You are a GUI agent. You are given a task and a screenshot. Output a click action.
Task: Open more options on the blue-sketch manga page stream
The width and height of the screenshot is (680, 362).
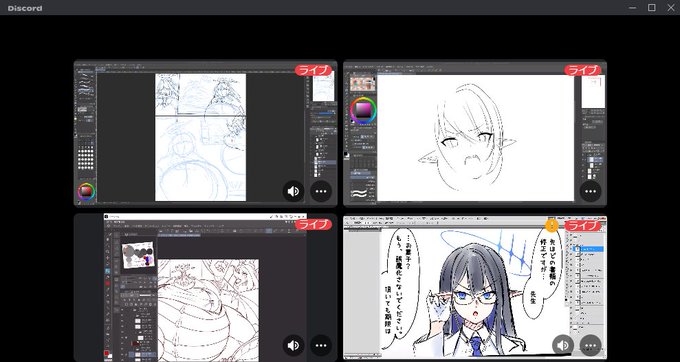321,191
